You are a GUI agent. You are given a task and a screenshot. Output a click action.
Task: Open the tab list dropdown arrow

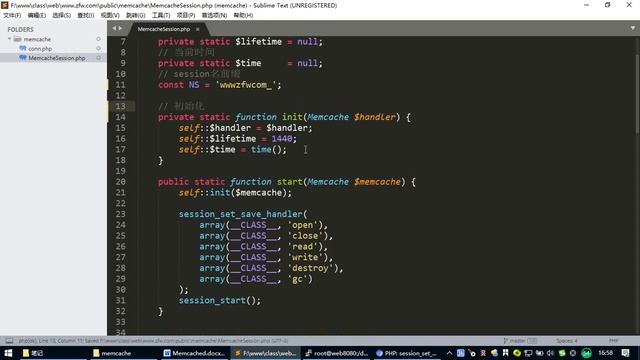point(633,28)
